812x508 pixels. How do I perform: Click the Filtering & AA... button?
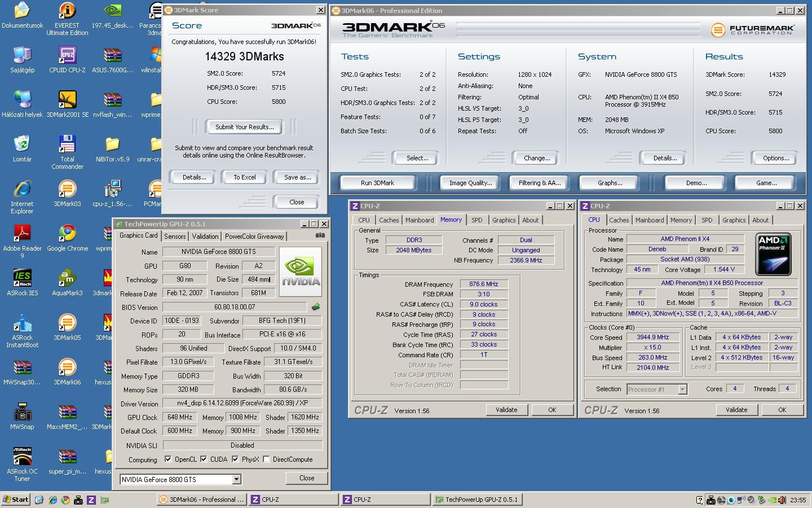[x=540, y=183]
